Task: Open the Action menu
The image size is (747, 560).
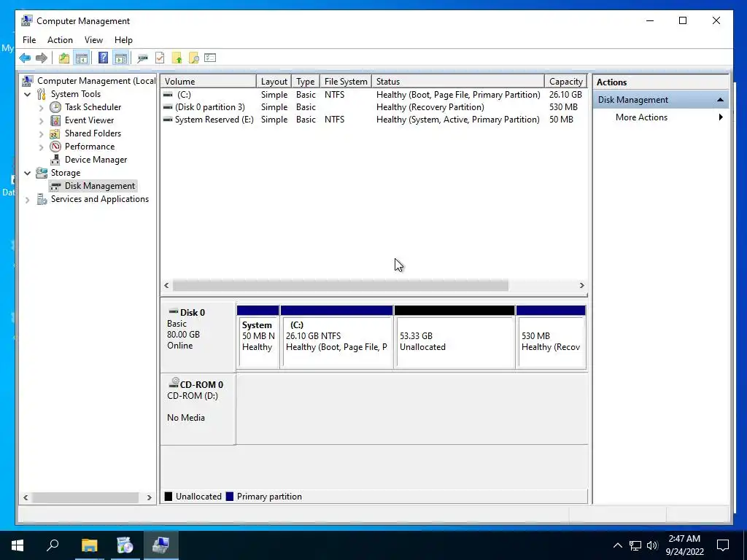Action: (x=60, y=40)
